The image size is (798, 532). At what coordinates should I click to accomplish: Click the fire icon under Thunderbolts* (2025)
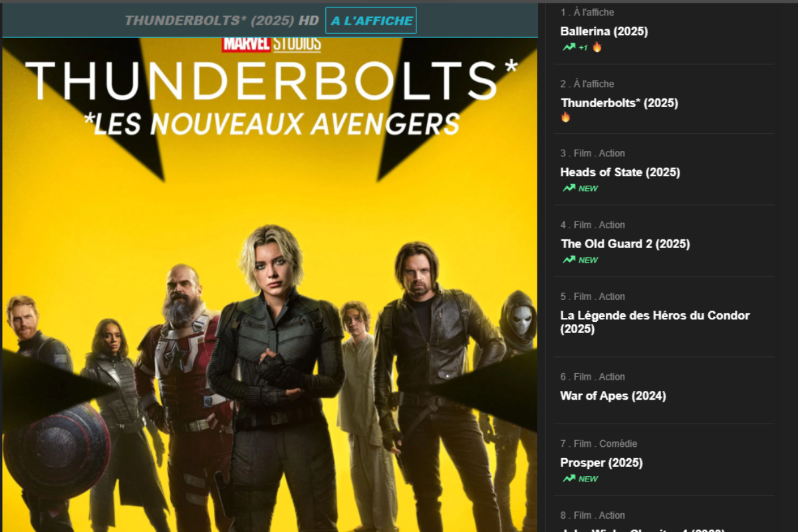pyautogui.click(x=565, y=117)
